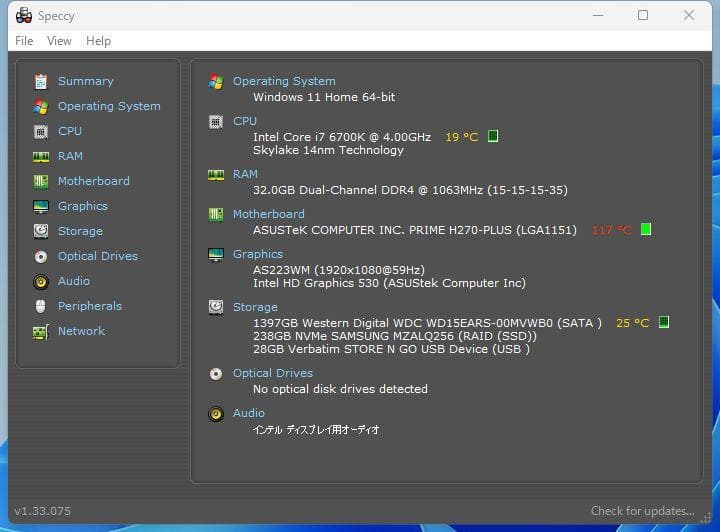Click the Western Digital WD15EARS drive entry
This screenshot has height=532, width=720.
[427, 323]
